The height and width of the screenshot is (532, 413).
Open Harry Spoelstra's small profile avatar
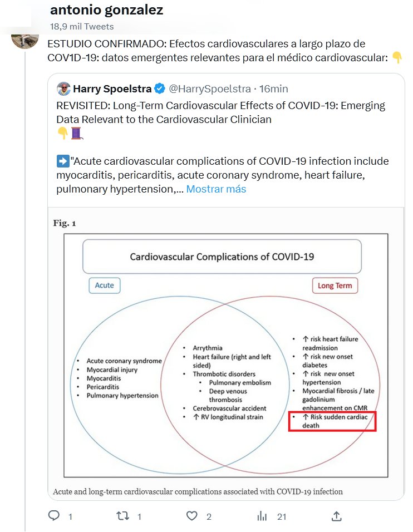[x=65, y=88]
